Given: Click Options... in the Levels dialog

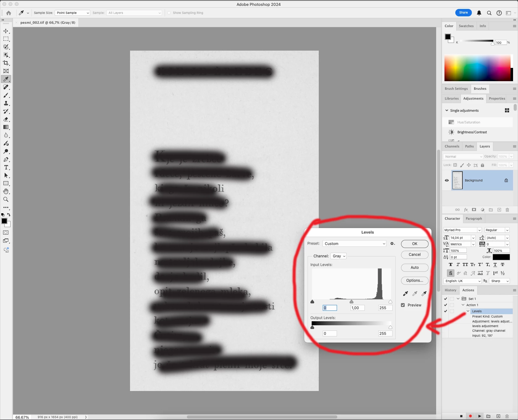Looking at the screenshot, I should click(x=415, y=281).
